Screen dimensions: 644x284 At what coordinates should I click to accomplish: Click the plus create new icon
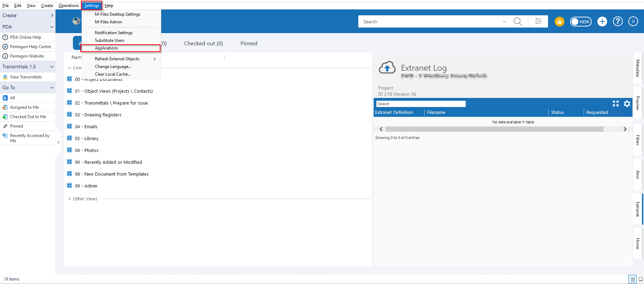[602, 22]
